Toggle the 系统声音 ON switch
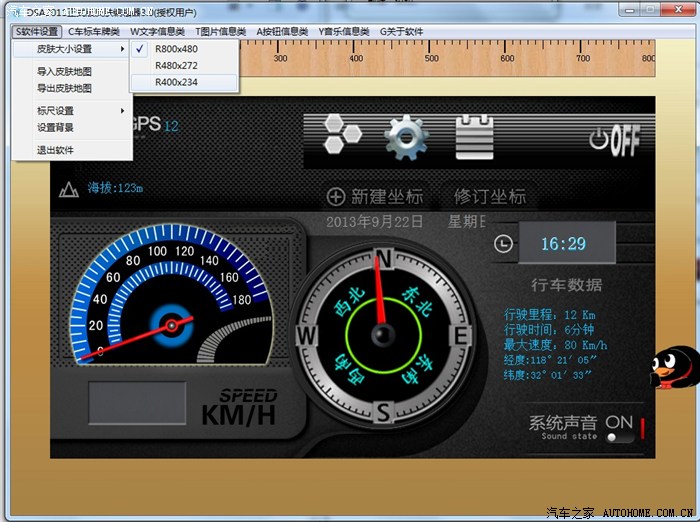Viewport: 700px width, 522px height. click(x=620, y=430)
